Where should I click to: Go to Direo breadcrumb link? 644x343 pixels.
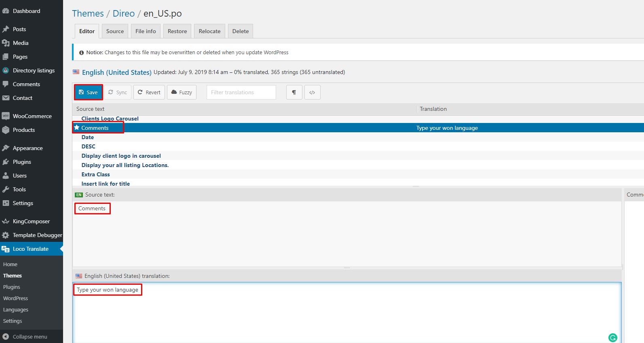[x=124, y=13]
